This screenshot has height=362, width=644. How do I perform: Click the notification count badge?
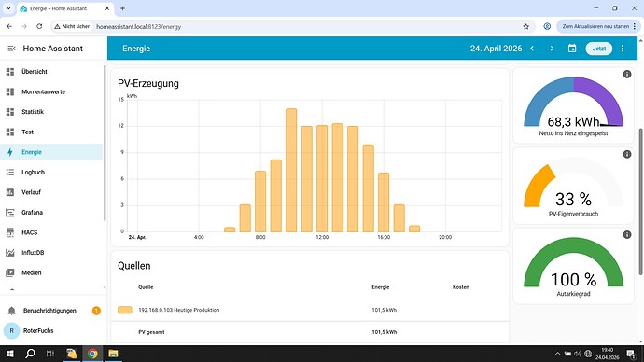click(96, 311)
